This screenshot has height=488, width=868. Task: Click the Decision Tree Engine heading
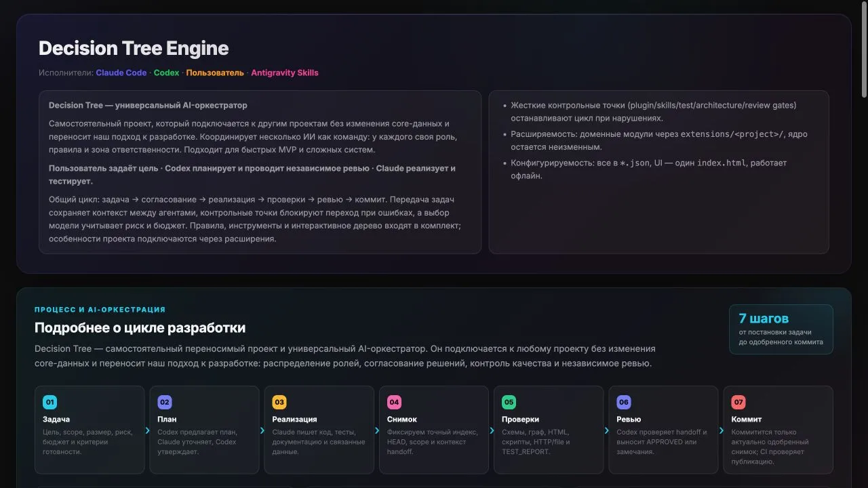pos(134,48)
